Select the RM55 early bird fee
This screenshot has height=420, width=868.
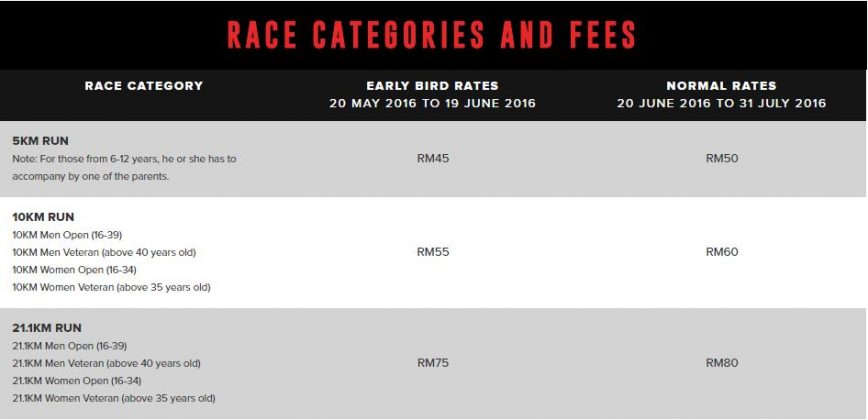pyautogui.click(x=433, y=252)
